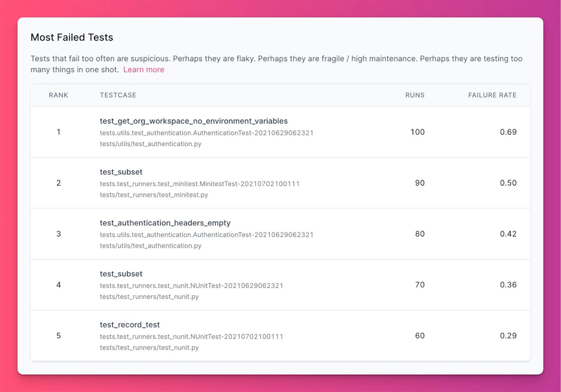
Task: Click runs value 60
Action: (420, 335)
